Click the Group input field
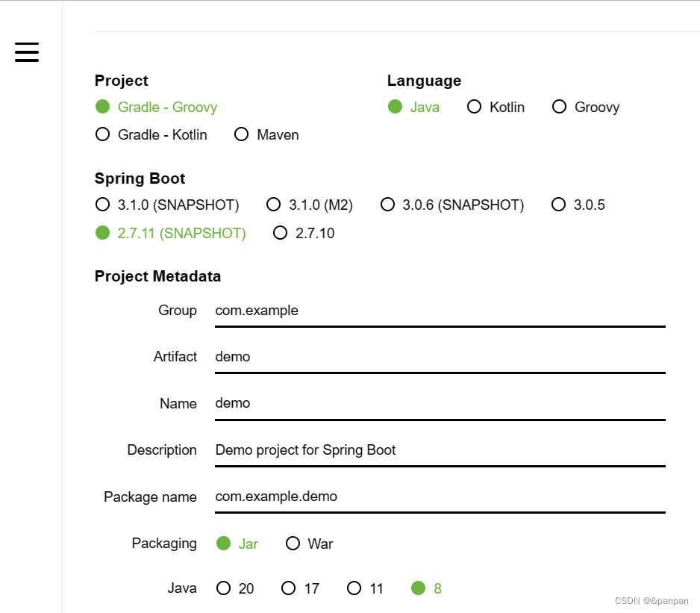Image resolution: width=700 pixels, height=613 pixels. coord(440,311)
